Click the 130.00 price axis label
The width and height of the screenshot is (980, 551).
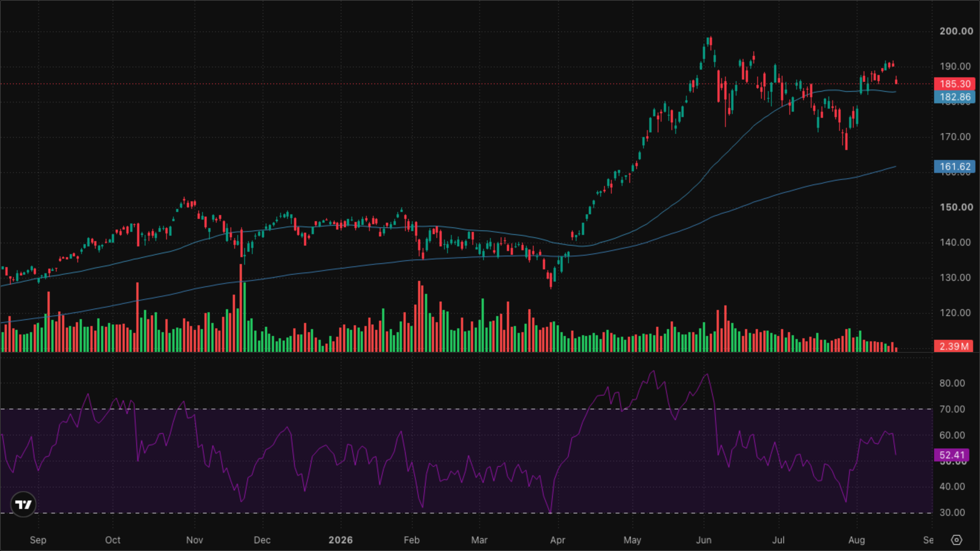click(x=955, y=278)
